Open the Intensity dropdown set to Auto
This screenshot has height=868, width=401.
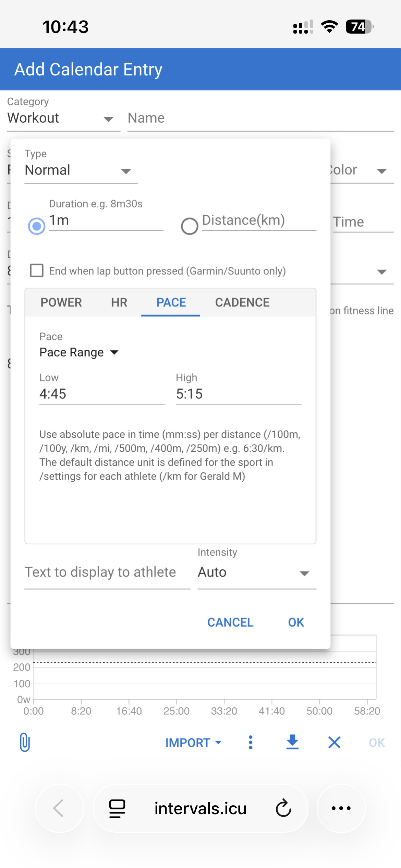pyautogui.click(x=256, y=572)
